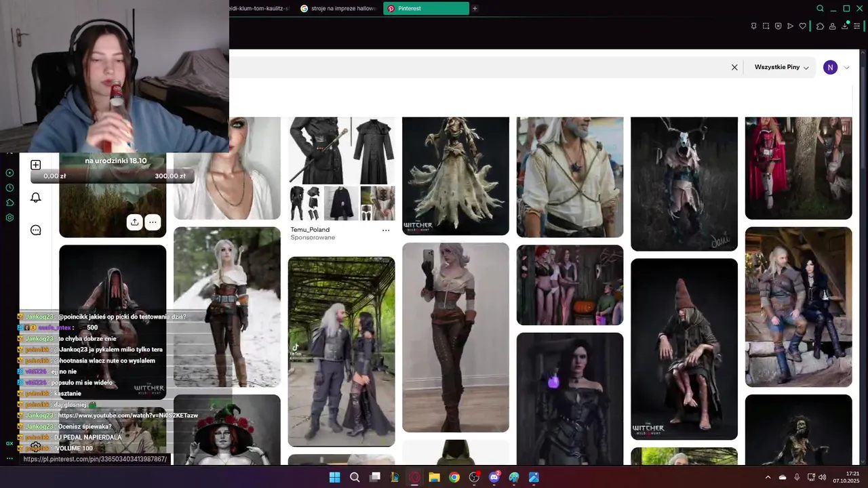Viewport: 868px width, 488px height.
Task: Click the microphone system tray icon
Action: click(797, 477)
